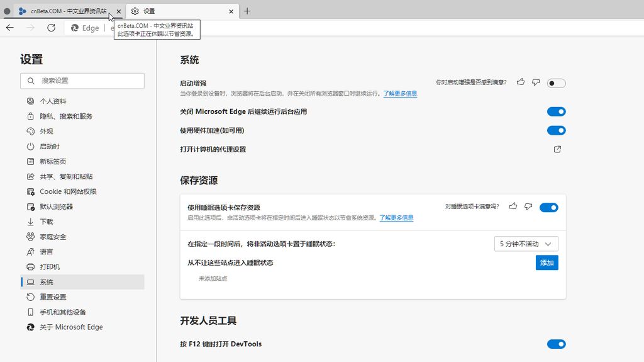Select 隐私、搜索和服务 in sidebar
The image size is (644, 362).
(66, 116)
